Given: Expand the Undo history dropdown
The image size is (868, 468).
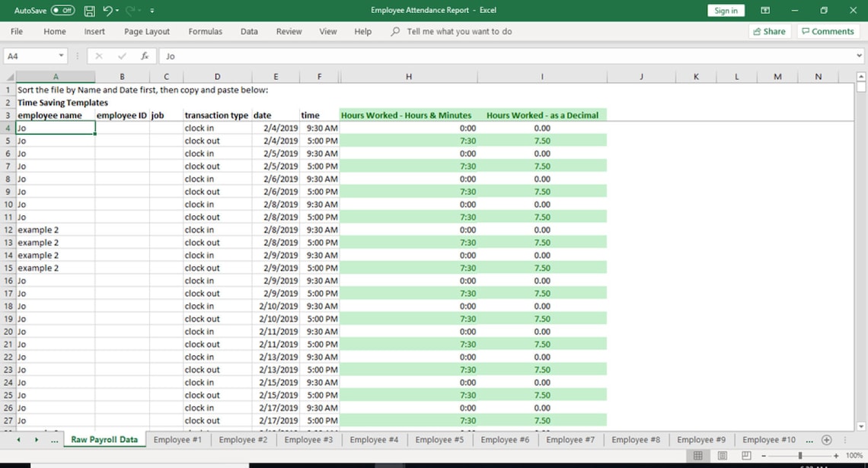Looking at the screenshot, I should coord(116,11).
